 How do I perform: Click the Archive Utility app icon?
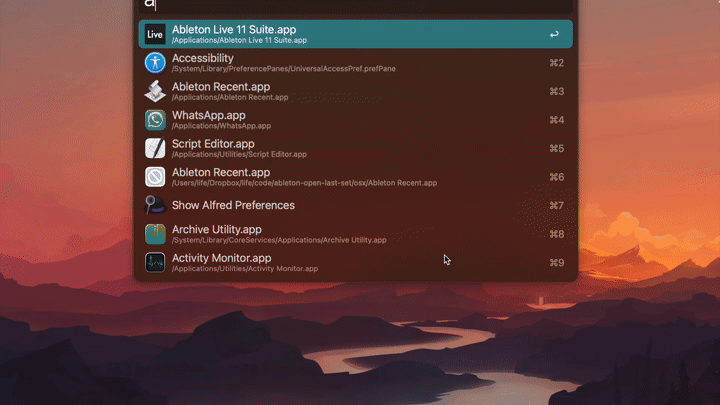155,234
